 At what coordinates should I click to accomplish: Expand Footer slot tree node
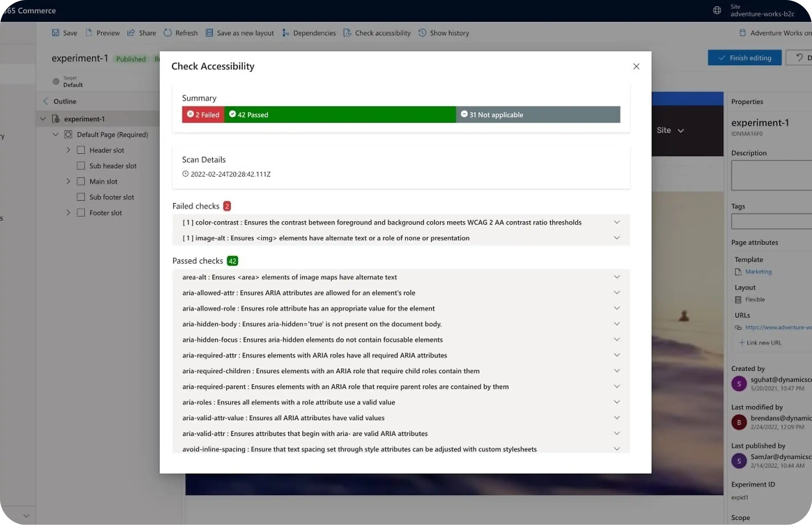tap(68, 213)
